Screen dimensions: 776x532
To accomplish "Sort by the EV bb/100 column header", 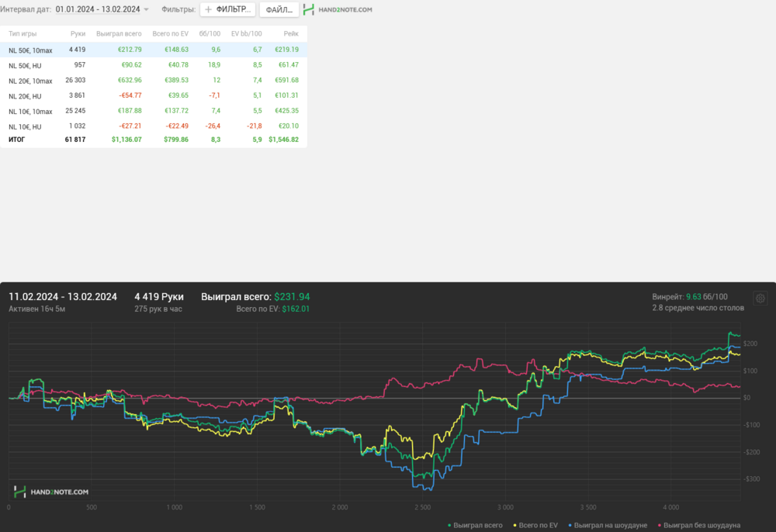I will click(x=247, y=33).
